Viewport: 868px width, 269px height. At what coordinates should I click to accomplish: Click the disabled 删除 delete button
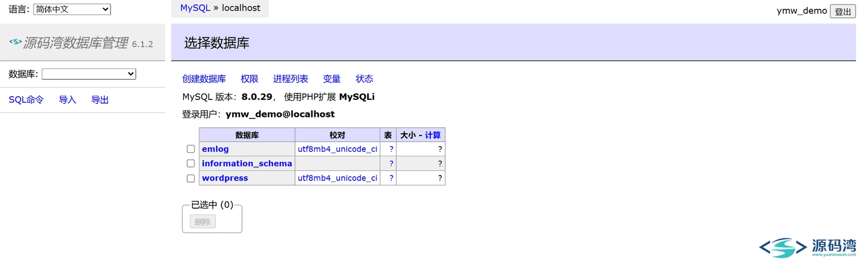(x=203, y=222)
